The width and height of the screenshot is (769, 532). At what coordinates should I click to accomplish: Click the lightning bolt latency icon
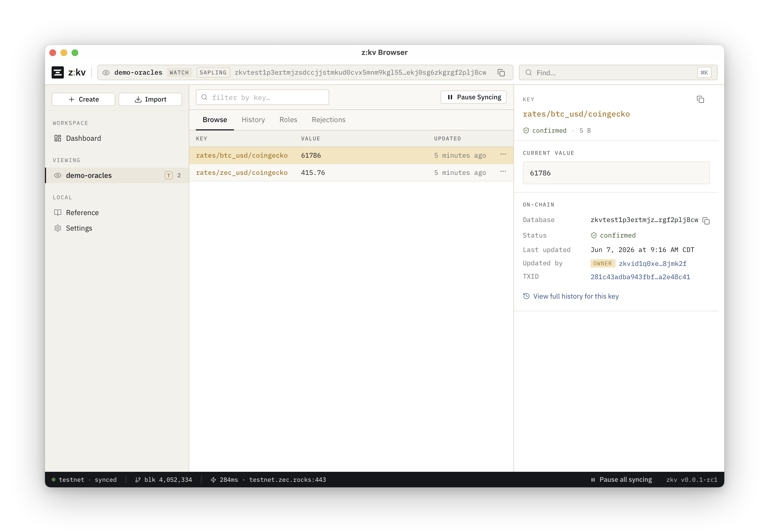(x=213, y=480)
